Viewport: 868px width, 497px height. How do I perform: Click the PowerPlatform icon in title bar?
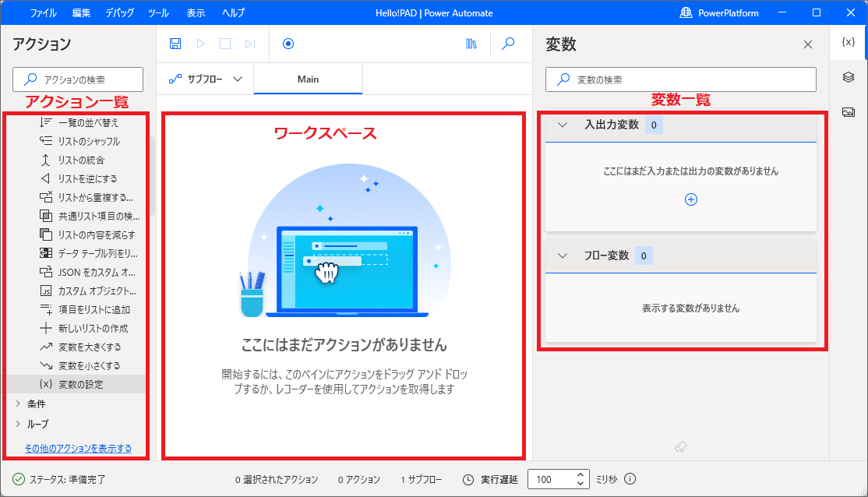click(686, 12)
